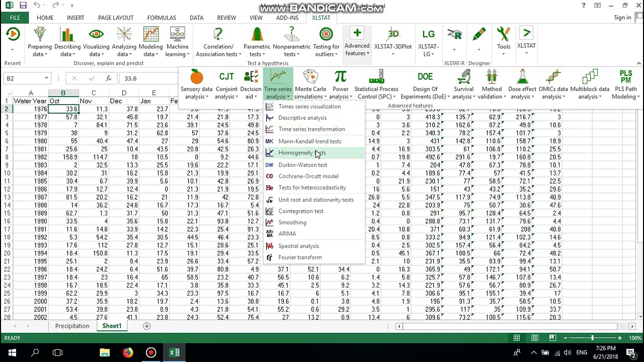Open the Time series analysis dropdown
This screenshot has width=644, height=362.
278,85
